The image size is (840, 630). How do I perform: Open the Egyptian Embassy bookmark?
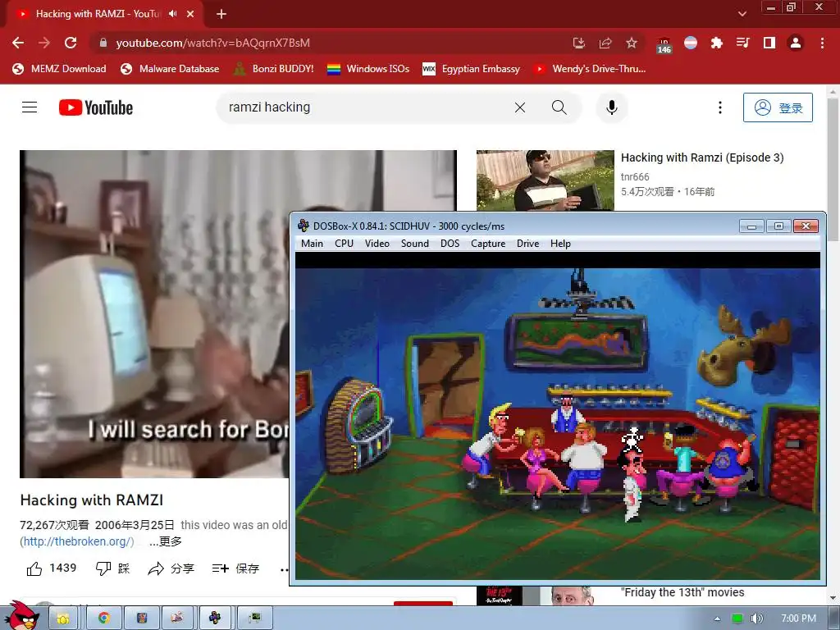coord(472,69)
